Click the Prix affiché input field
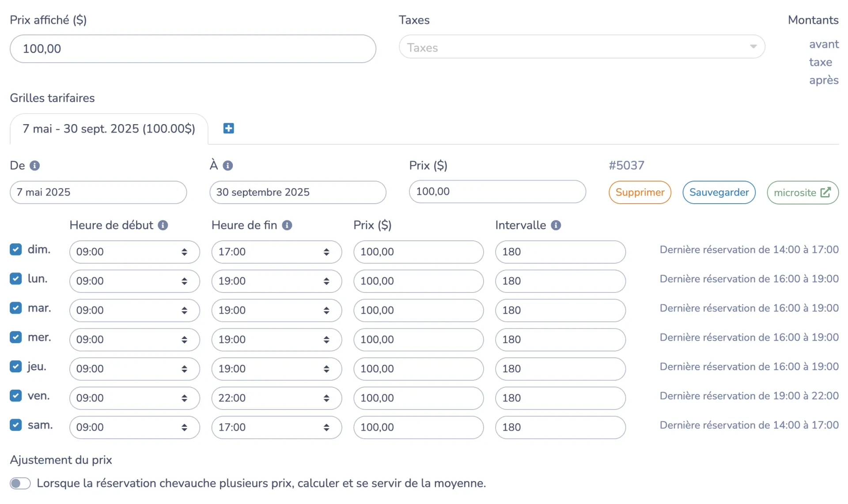Viewport: 848px width, 504px height. [x=193, y=49]
